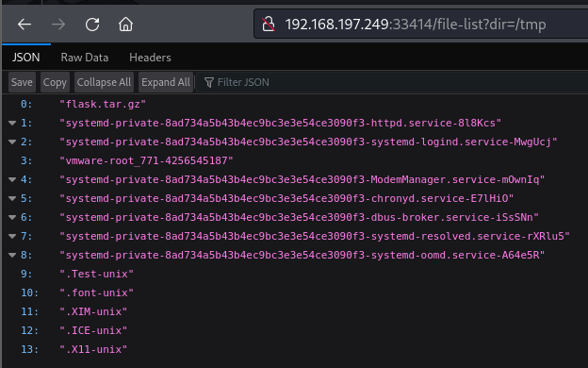Reload the page with the refresh icon
588x368 pixels.
(x=92, y=25)
